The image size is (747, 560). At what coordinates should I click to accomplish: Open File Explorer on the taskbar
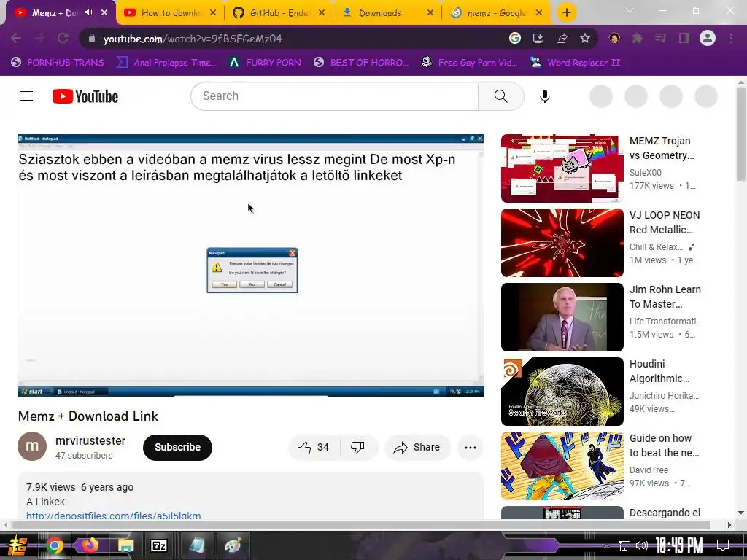(125, 545)
